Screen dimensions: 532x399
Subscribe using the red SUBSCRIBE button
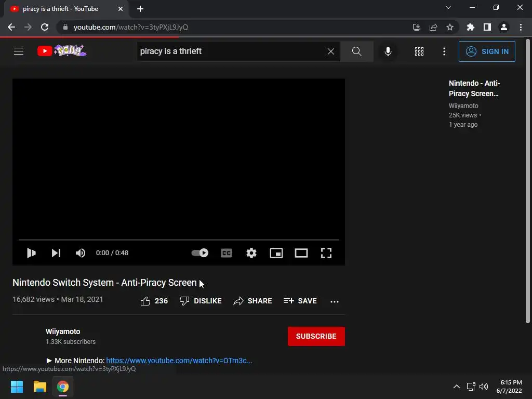[316, 336]
